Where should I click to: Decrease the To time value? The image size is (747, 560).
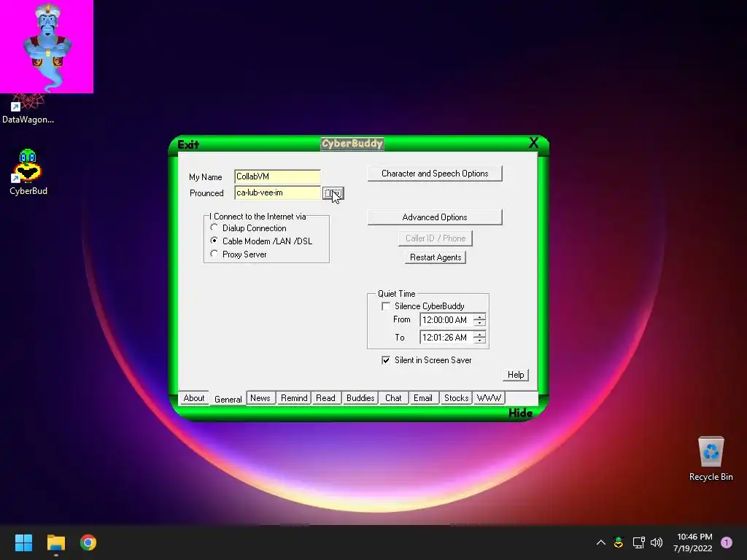point(480,341)
